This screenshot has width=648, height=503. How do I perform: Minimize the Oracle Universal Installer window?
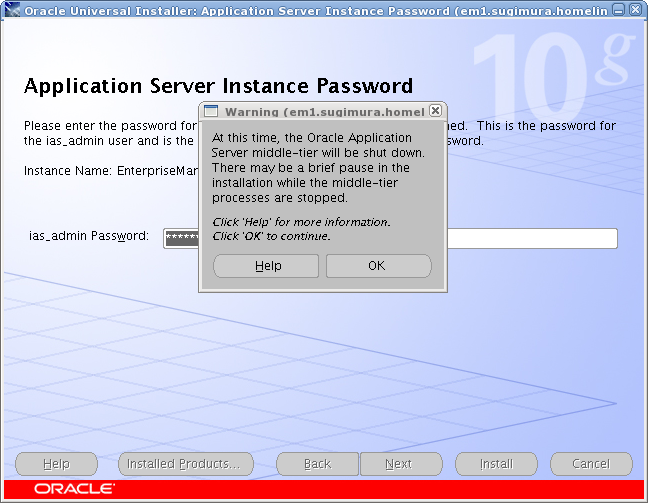(x=618, y=10)
